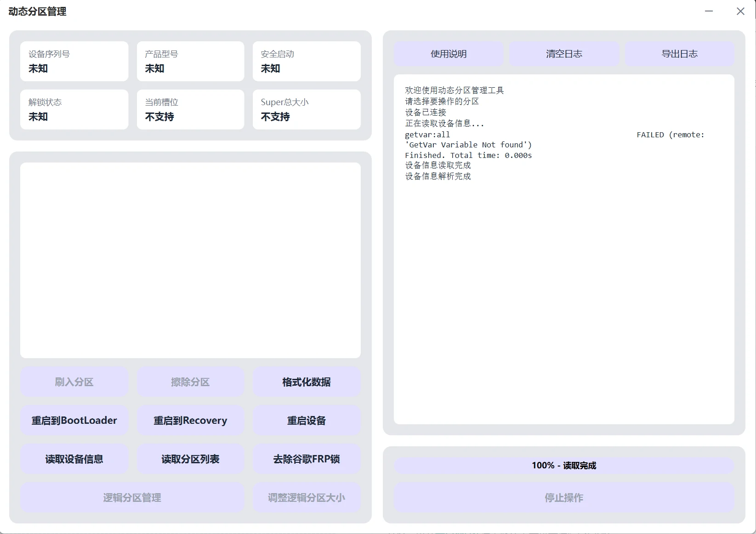This screenshot has width=756, height=534.
Task: Click log line 设备信息读取完成
Action: pyautogui.click(x=438, y=165)
